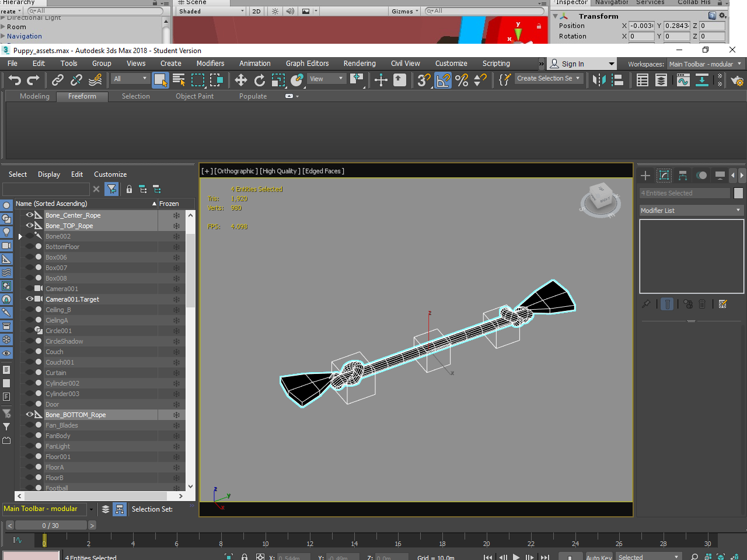The width and height of the screenshot is (747, 560).
Task: Enable Auto Key animation mode
Action: [x=598, y=558]
